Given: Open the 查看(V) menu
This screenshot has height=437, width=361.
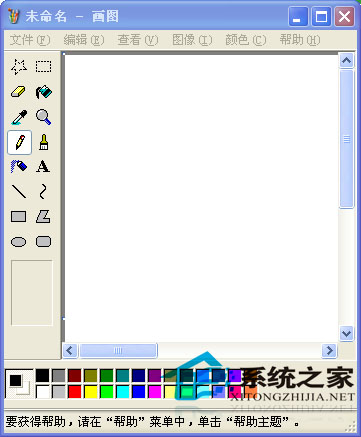Looking at the screenshot, I should point(138,40).
